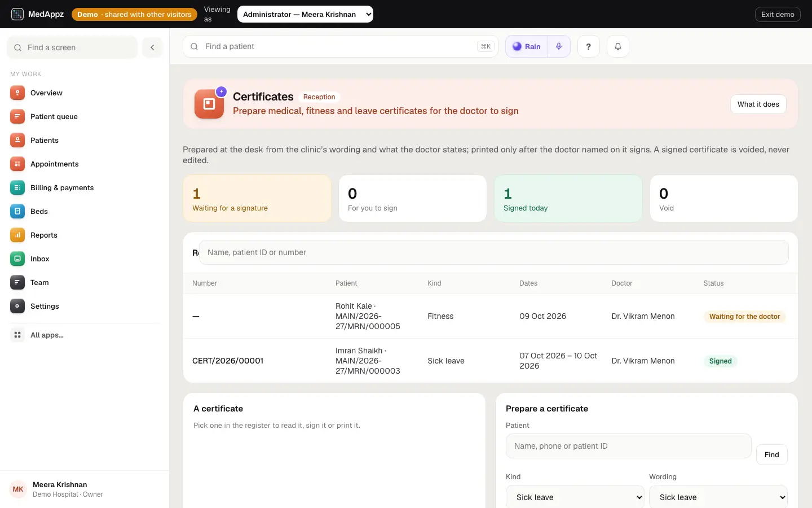The width and height of the screenshot is (812, 508).
Task: Click the Find button beside the patient field
Action: (772, 454)
